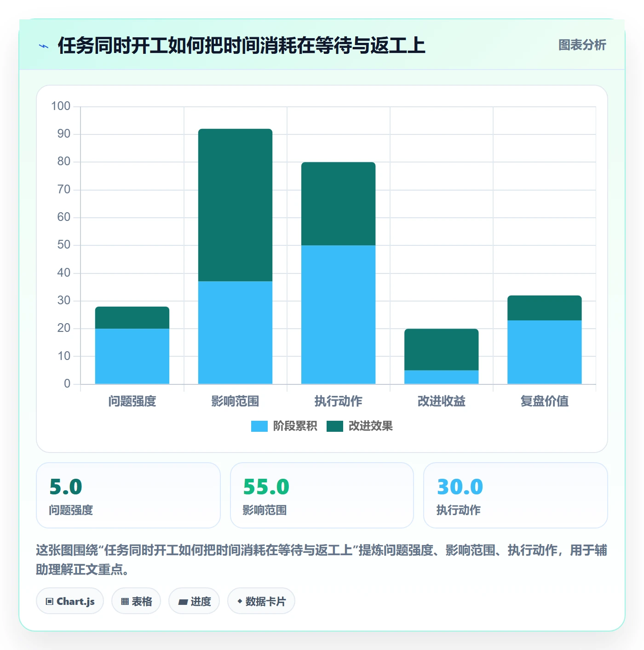644x650 pixels.
Task: Toggle the 阶段累积 legend color swatch
Action: (259, 426)
